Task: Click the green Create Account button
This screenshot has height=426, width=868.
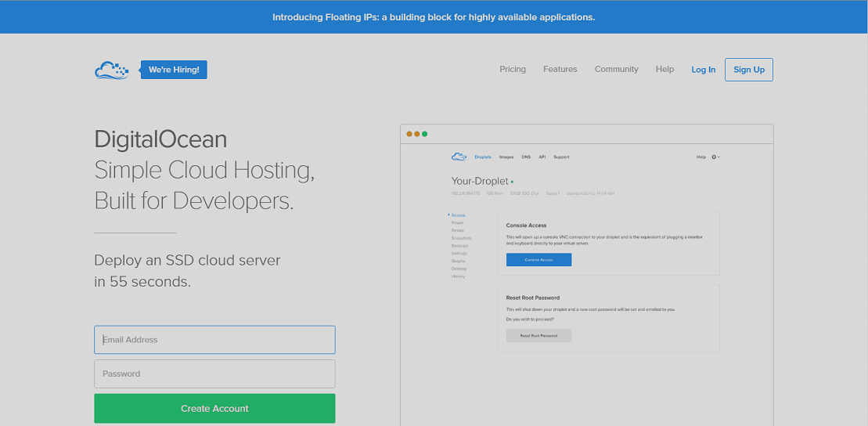Action: (x=214, y=409)
